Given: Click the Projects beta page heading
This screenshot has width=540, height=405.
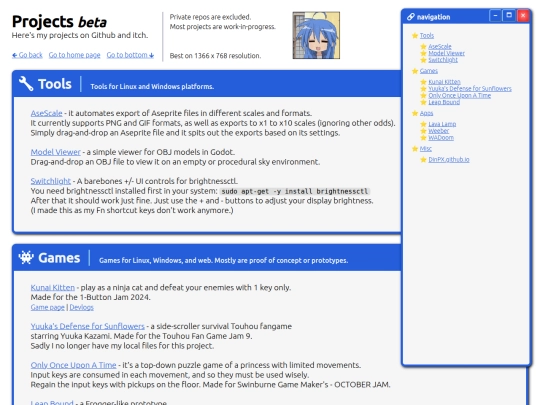Looking at the screenshot, I should point(59,22).
